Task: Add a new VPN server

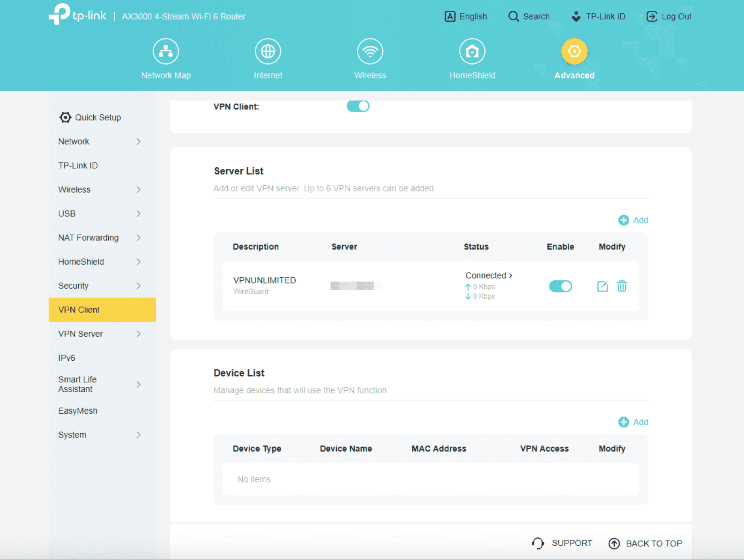Action: click(x=633, y=220)
